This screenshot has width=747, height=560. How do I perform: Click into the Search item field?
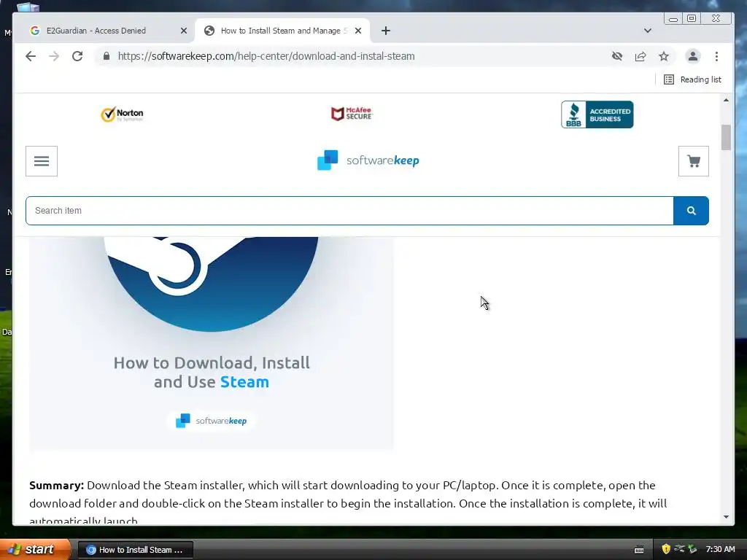[x=349, y=211]
